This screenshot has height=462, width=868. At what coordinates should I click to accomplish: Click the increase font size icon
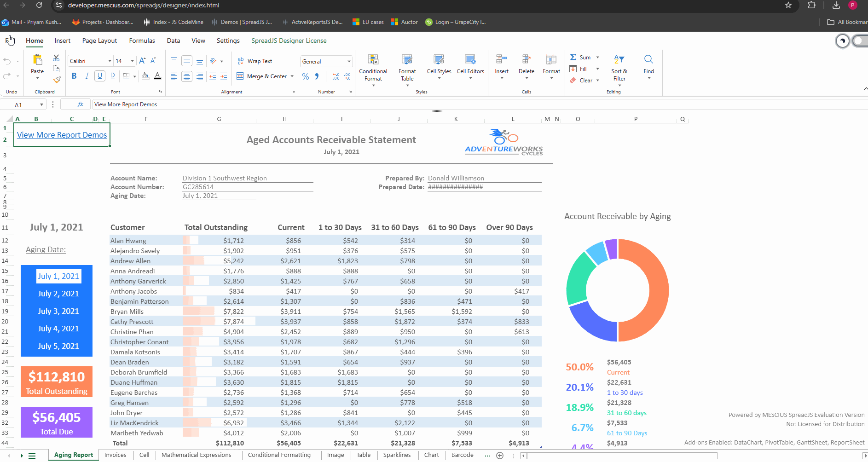[x=142, y=61]
